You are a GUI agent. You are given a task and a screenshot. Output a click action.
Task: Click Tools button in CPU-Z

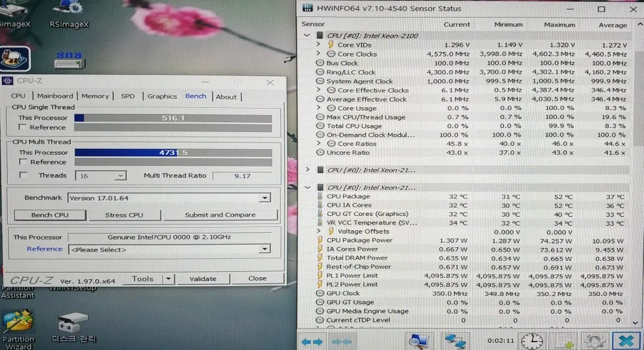pyautogui.click(x=143, y=278)
